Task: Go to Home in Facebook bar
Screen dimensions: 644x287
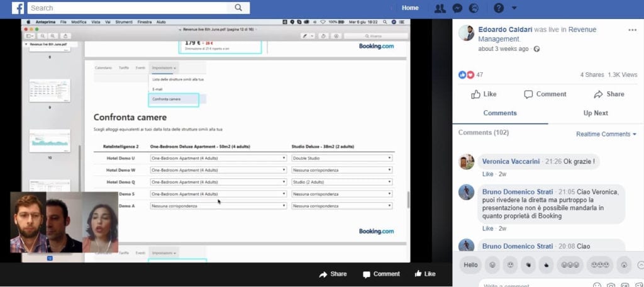Action: point(410,8)
